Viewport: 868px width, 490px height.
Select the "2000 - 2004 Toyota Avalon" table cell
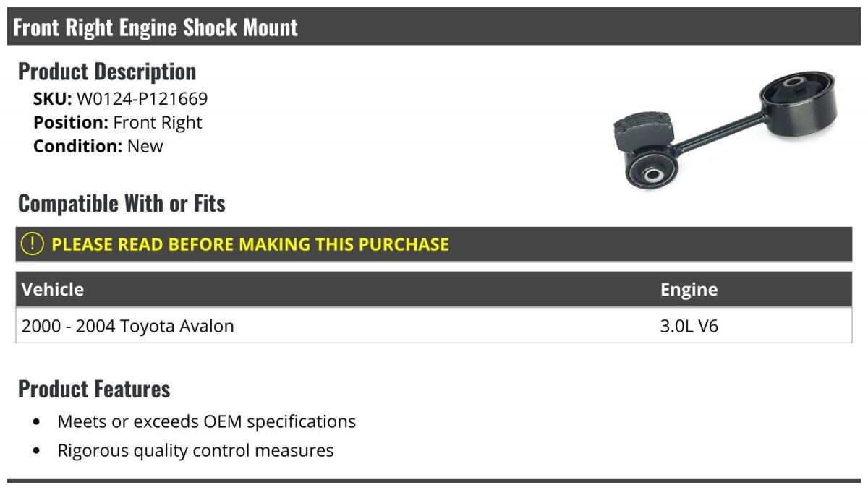128,326
